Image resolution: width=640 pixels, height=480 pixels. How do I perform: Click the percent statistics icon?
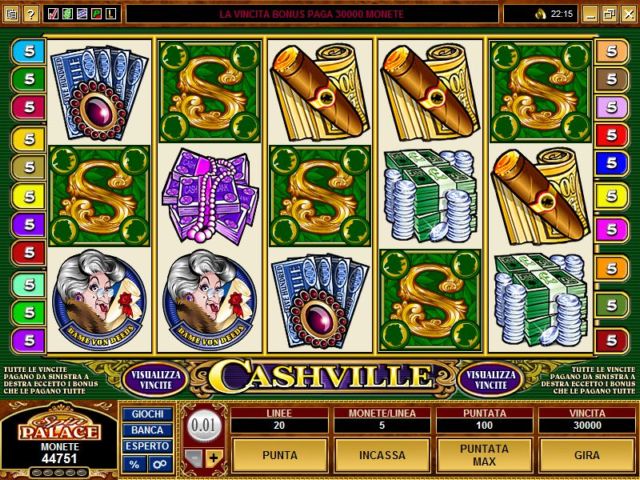tap(134, 464)
